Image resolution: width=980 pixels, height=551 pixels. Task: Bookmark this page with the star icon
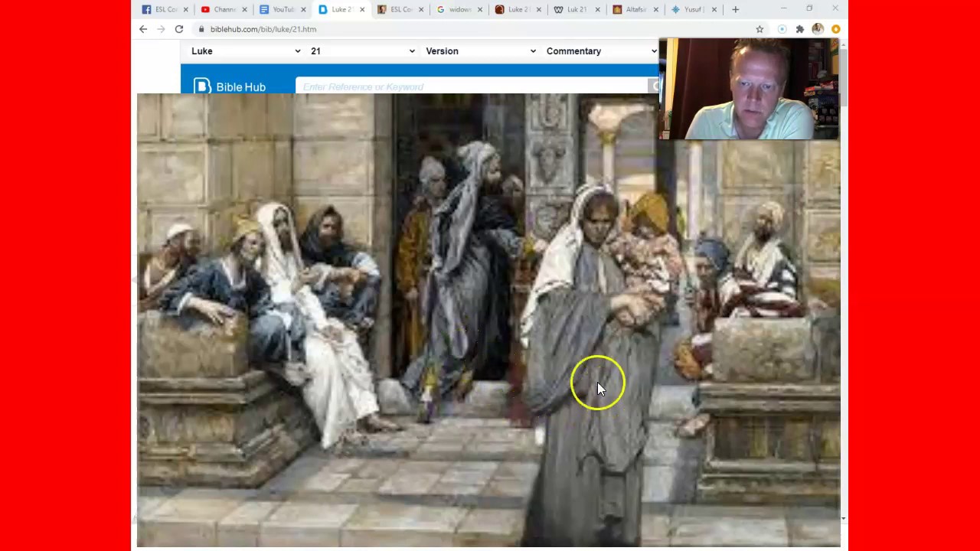tap(759, 29)
